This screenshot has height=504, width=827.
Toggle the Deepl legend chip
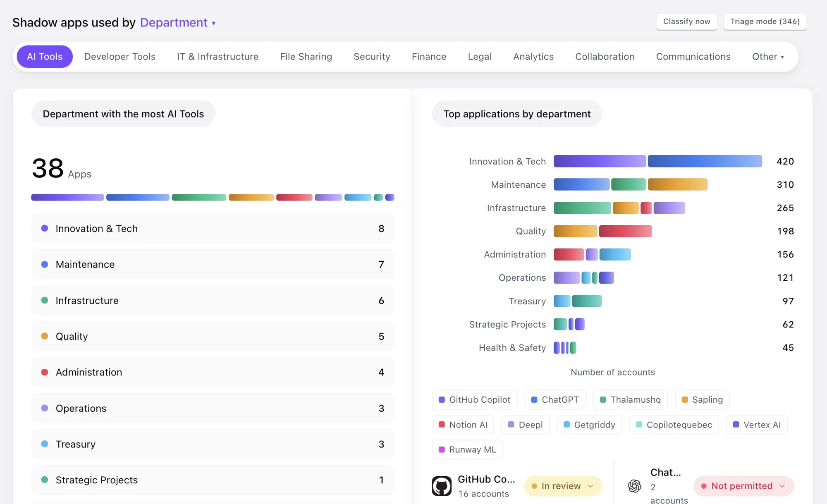pyautogui.click(x=525, y=425)
